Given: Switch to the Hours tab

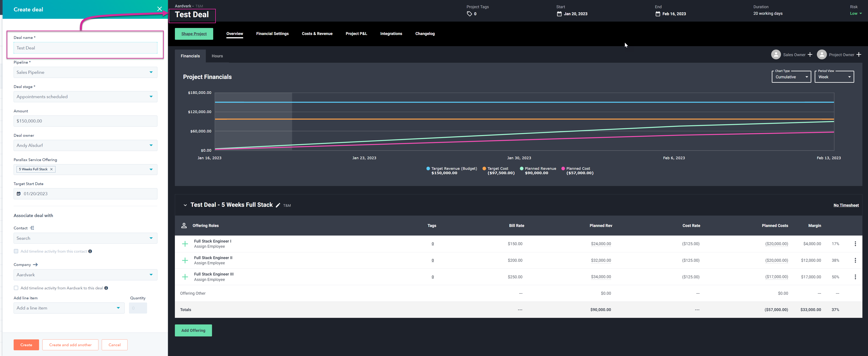Looking at the screenshot, I should (x=217, y=56).
